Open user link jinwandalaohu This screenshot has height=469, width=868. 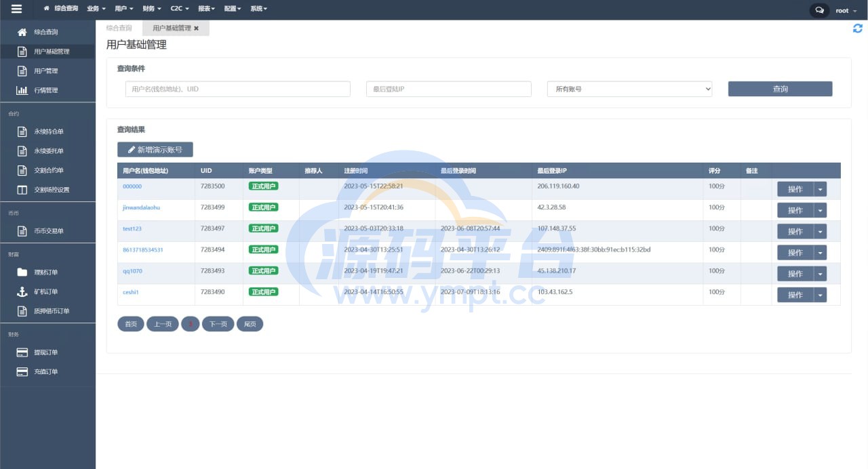click(141, 207)
